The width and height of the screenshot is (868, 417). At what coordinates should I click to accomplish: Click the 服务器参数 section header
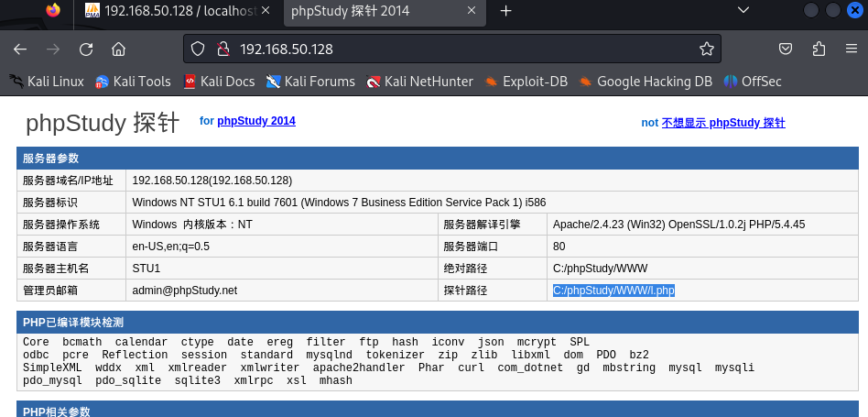438,159
